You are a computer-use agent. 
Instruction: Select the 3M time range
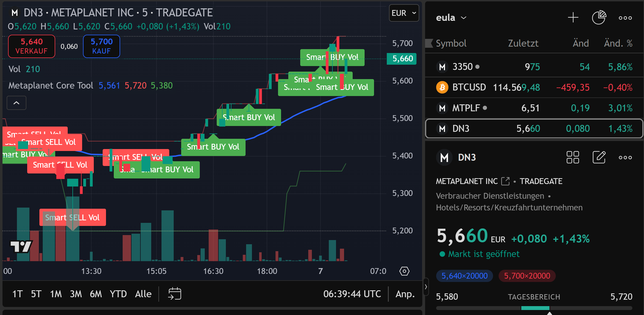click(76, 294)
